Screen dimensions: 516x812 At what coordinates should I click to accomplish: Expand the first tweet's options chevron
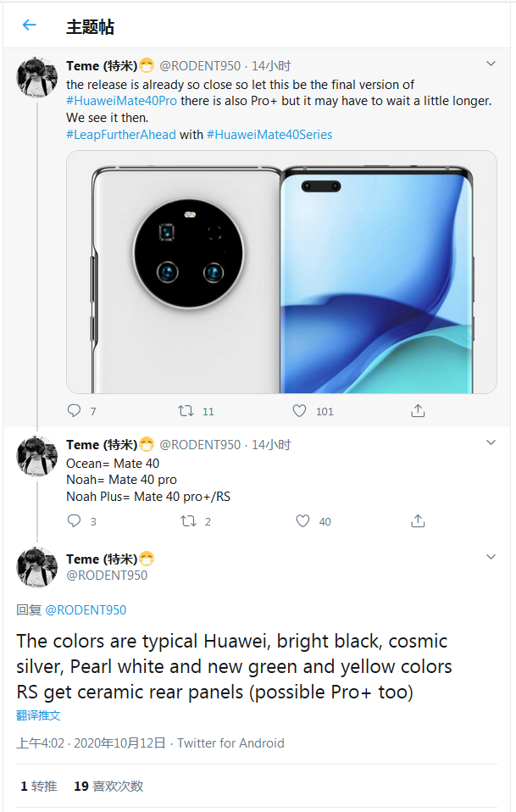click(x=491, y=64)
